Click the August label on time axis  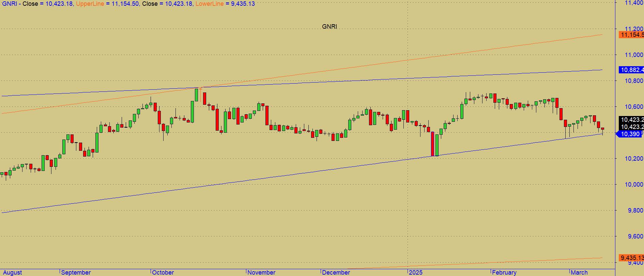12,273
